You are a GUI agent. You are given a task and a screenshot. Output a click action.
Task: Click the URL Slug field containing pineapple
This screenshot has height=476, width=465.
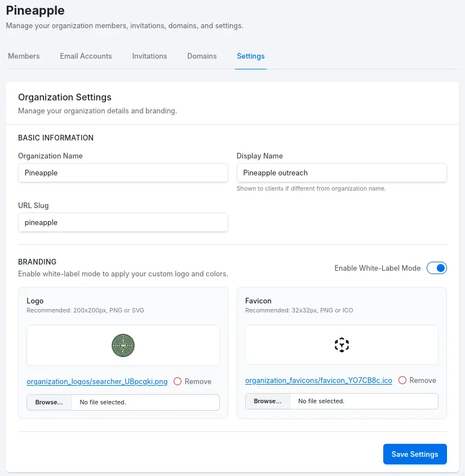pos(123,222)
